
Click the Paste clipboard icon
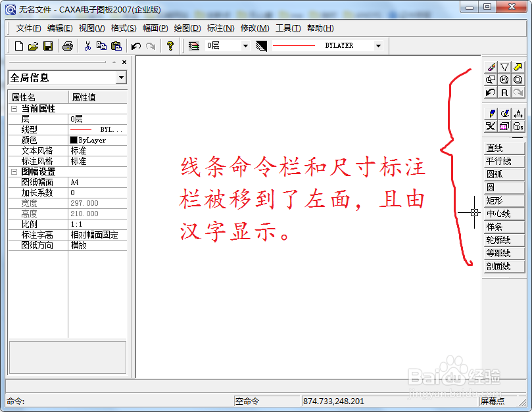116,46
